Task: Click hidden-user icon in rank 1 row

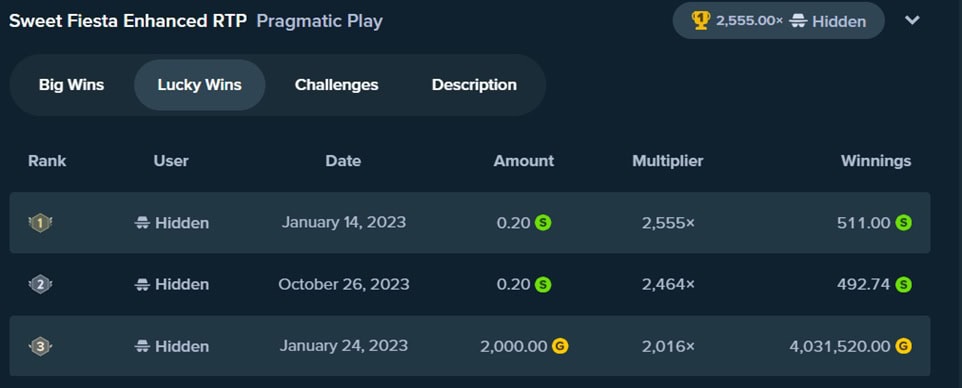Action: point(142,223)
